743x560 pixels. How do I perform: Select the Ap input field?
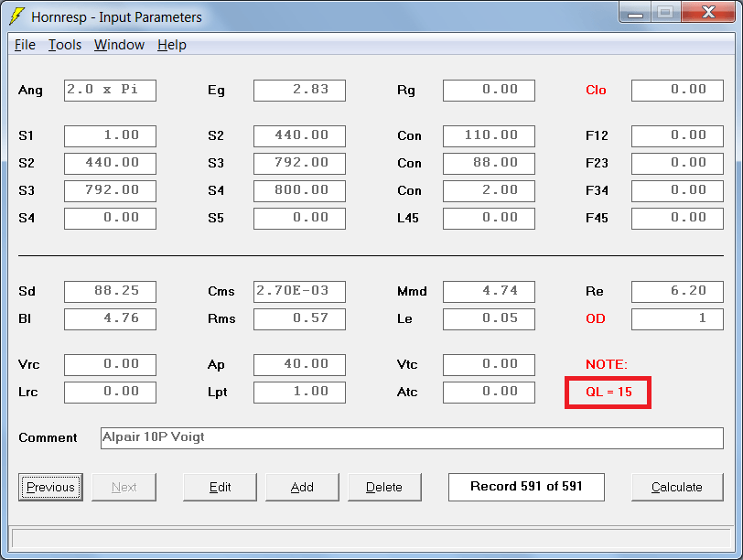coord(299,365)
